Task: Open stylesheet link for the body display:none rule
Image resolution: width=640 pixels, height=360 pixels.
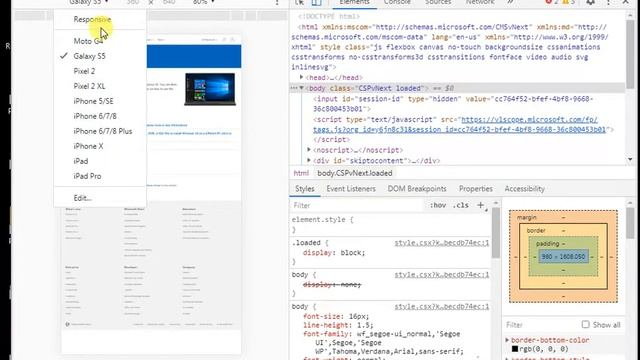Action: tap(442, 275)
